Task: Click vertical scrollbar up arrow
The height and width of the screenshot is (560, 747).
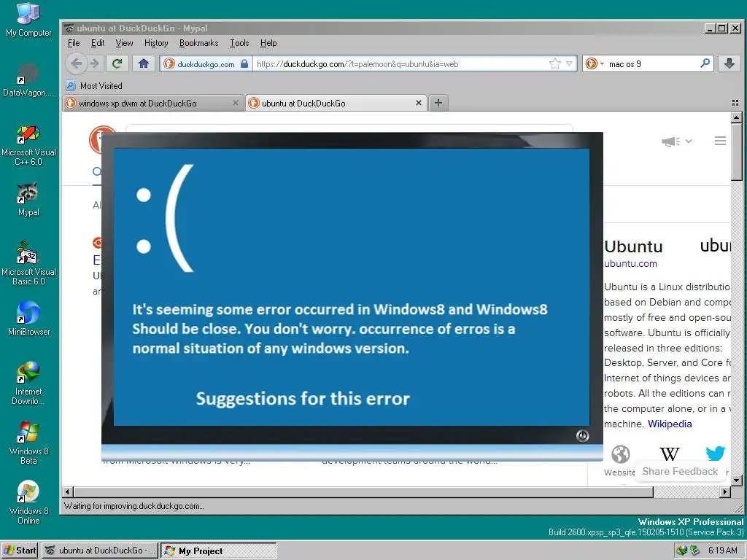Action: [x=737, y=117]
